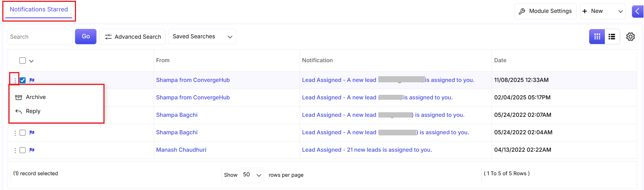Open Advanced Search
The height and width of the screenshot is (190, 644).
tap(132, 37)
